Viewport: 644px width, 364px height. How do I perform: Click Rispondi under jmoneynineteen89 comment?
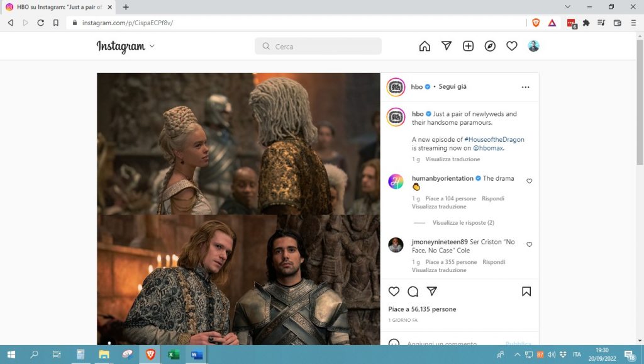coord(494,262)
